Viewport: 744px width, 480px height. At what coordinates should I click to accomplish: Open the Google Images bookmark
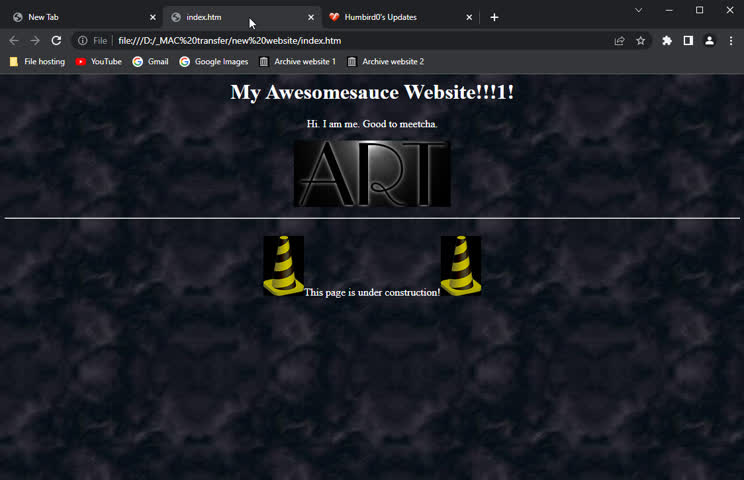click(x=213, y=62)
